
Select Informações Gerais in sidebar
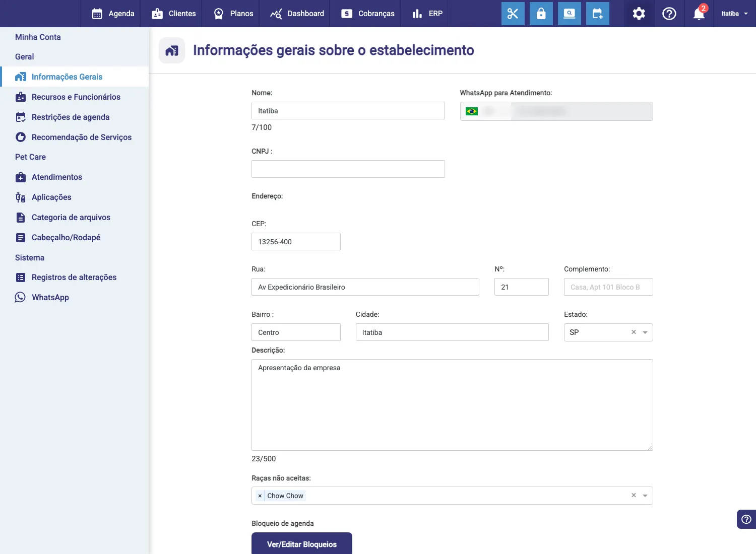coord(74,77)
